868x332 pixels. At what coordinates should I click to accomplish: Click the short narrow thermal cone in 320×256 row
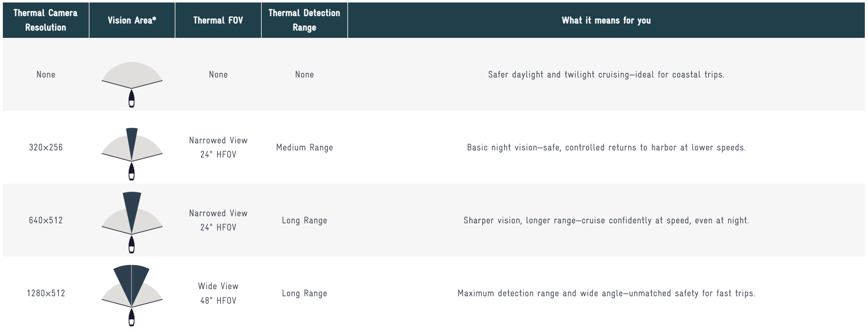(x=132, y=142)
